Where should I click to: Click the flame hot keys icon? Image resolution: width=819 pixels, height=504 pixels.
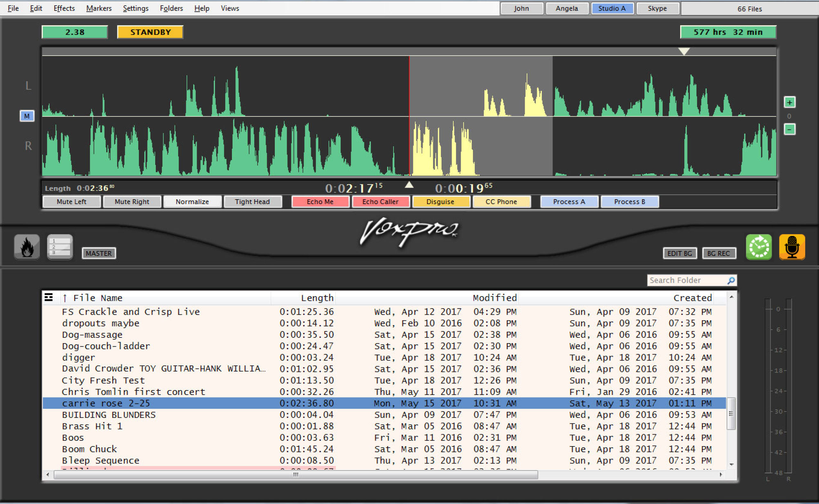click(27, 247)
